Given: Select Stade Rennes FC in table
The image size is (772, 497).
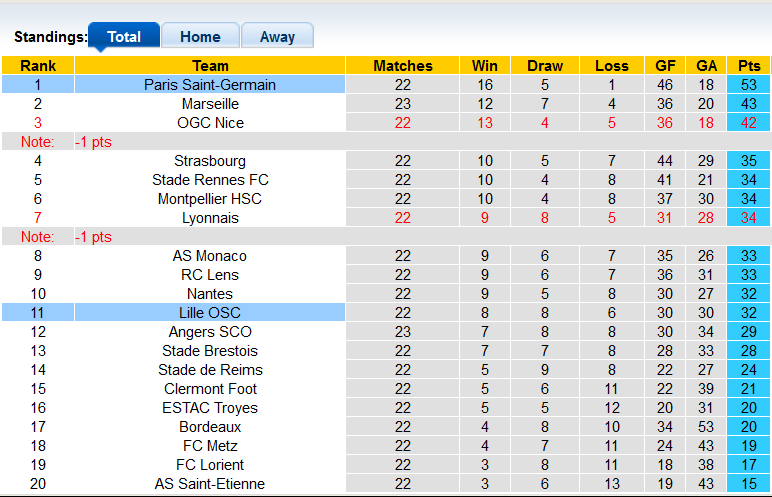Looking at the screenshot, I should tap(210, 180).
